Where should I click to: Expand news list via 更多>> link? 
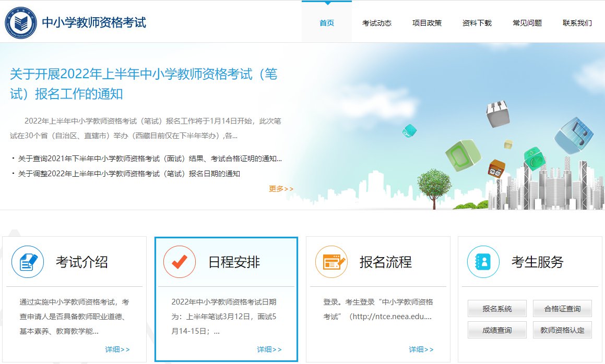(x=281, y=189)
